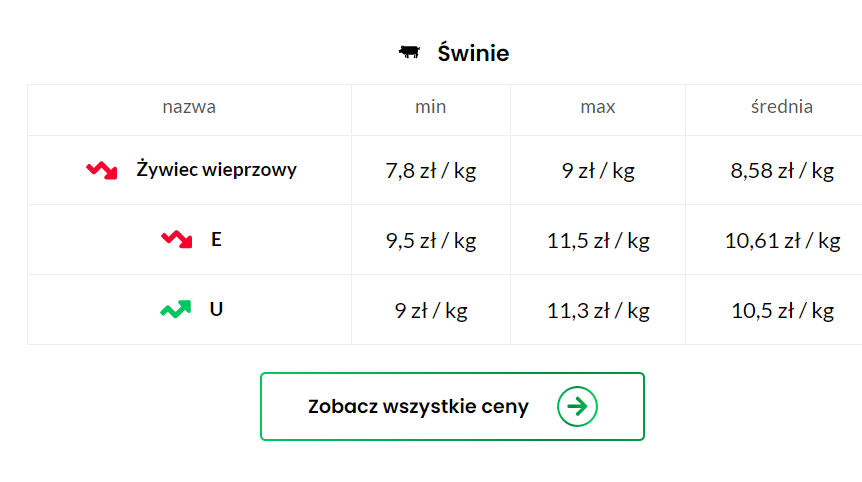Image resolution: width=862 pixels, height=482 pixels.
Task: Click the 8,58 zł / kg average cell
Action: [782, 171]
